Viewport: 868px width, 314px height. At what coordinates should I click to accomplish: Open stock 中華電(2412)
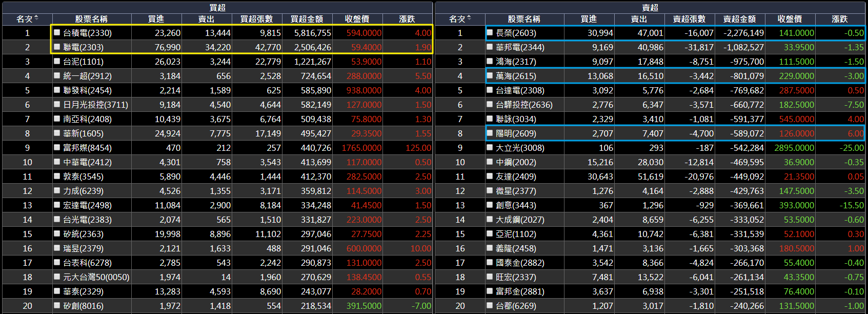click(x=87, y=162)
